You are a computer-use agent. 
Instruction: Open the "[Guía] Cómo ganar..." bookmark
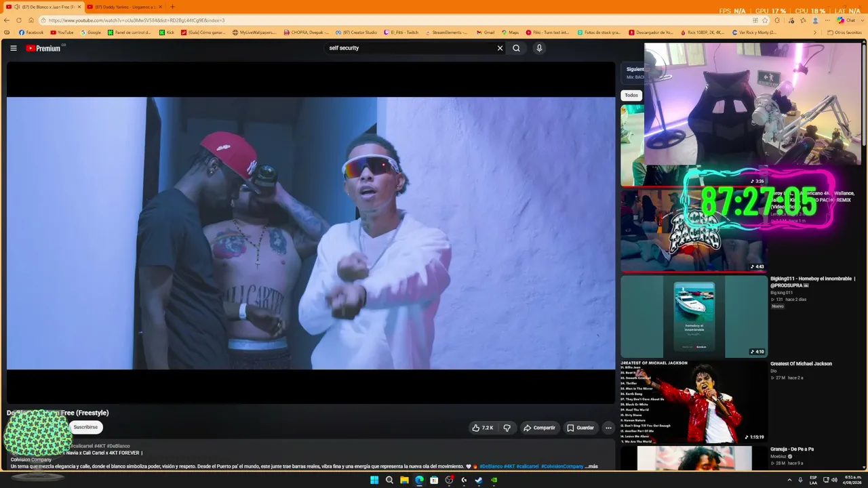[x=203, y=32]
